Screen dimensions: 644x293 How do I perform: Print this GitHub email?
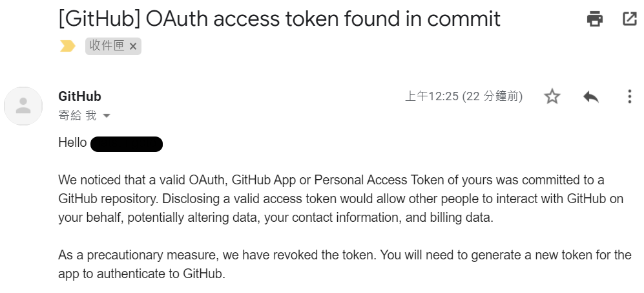[x=594, y=19]
